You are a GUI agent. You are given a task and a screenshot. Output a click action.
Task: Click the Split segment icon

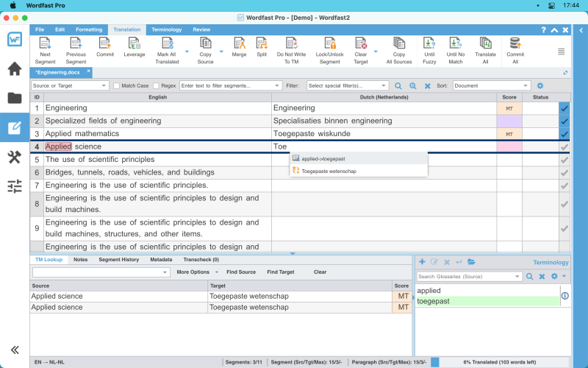pyautogui.click(x=262, y=44)
